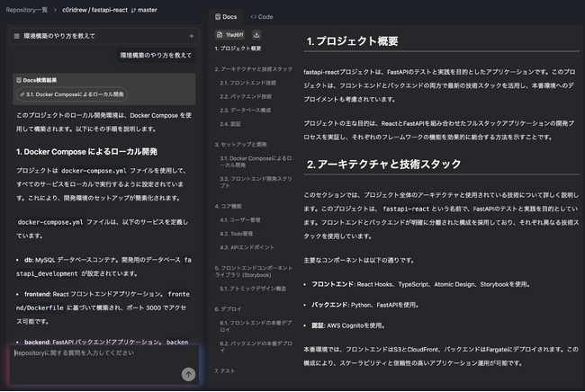Open 4.3. APIエンドポイント in contents
Image resolution: width=585 pixels, height=392 pixels.
click(x=247, y=247)
